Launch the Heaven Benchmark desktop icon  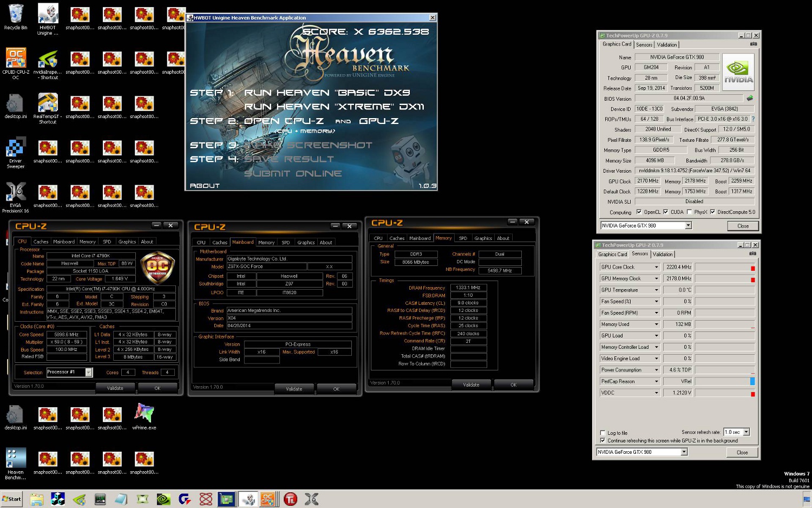16,464
